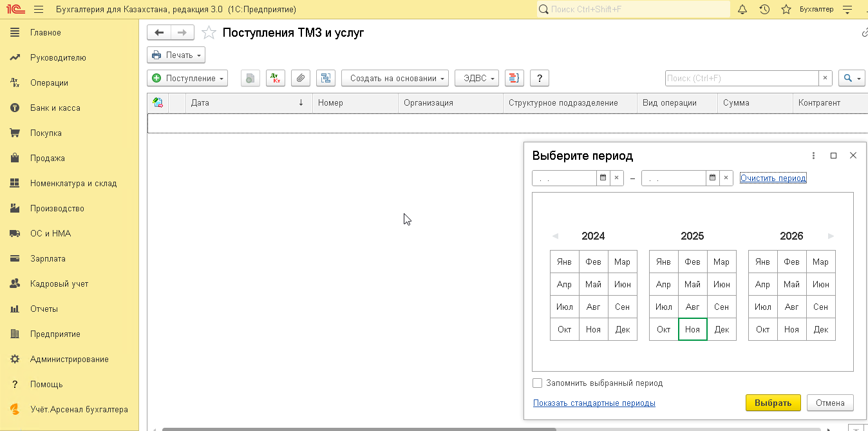Open the Руководителю section
Image resolution: width=868 pixels, height=431 pixels.
[70, 58]
